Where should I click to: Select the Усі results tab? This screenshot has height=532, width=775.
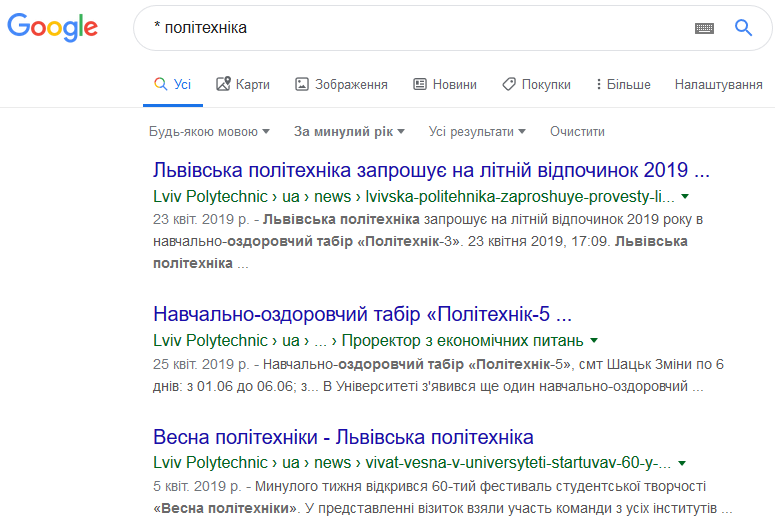[x=172, y=85]
